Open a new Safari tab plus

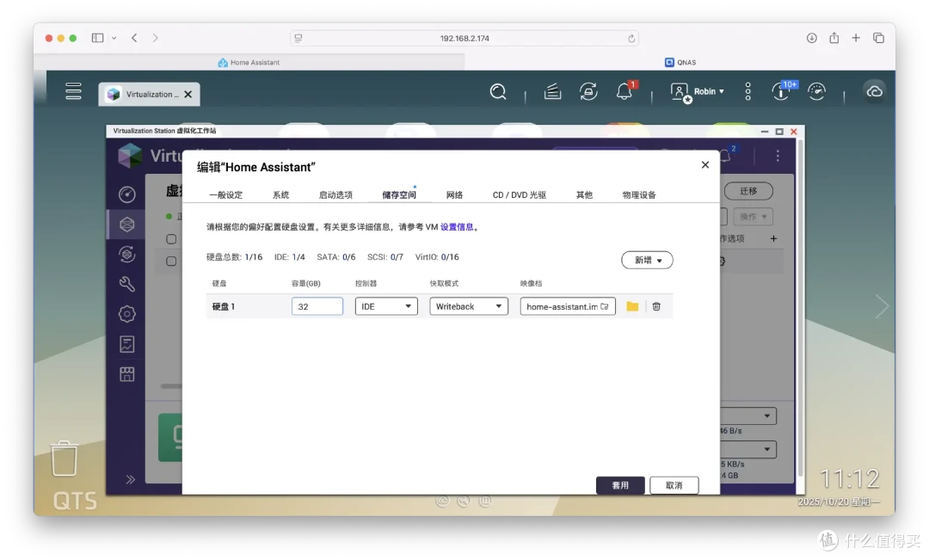[856, 38]
